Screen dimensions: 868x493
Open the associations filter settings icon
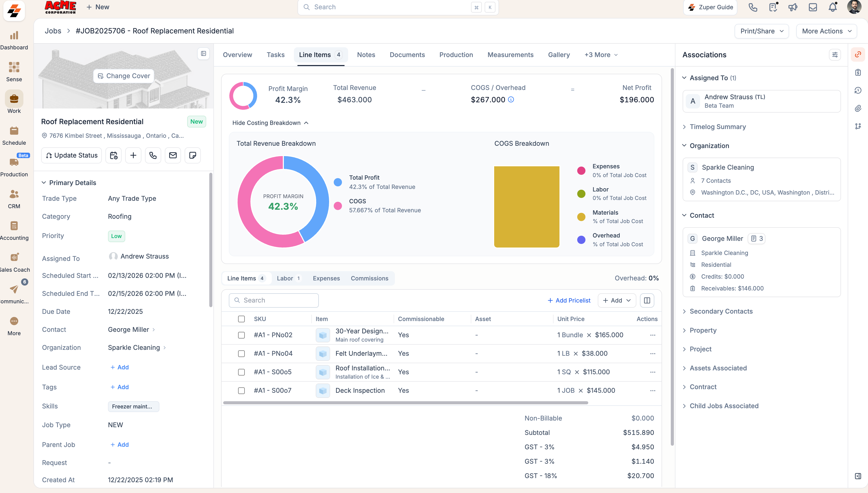835,55
